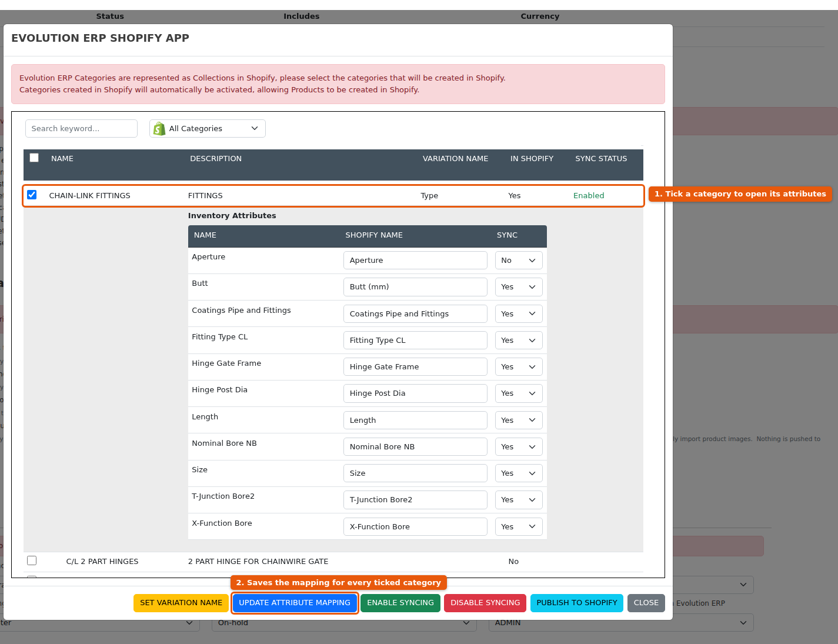Click the DESCRIPTION column header

point(216,159)
